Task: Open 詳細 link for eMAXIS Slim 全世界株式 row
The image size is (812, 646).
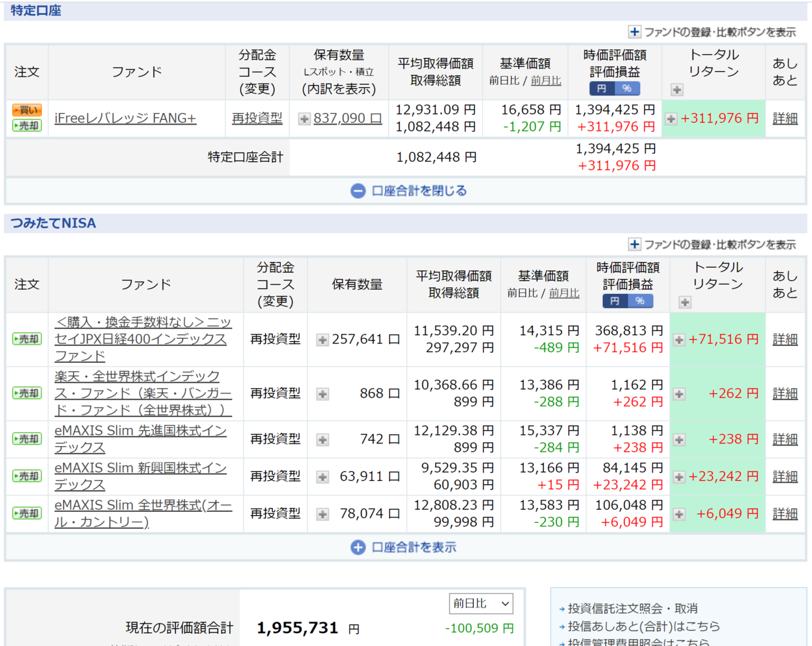Action: pyautogui.click(x=785, y=513)
